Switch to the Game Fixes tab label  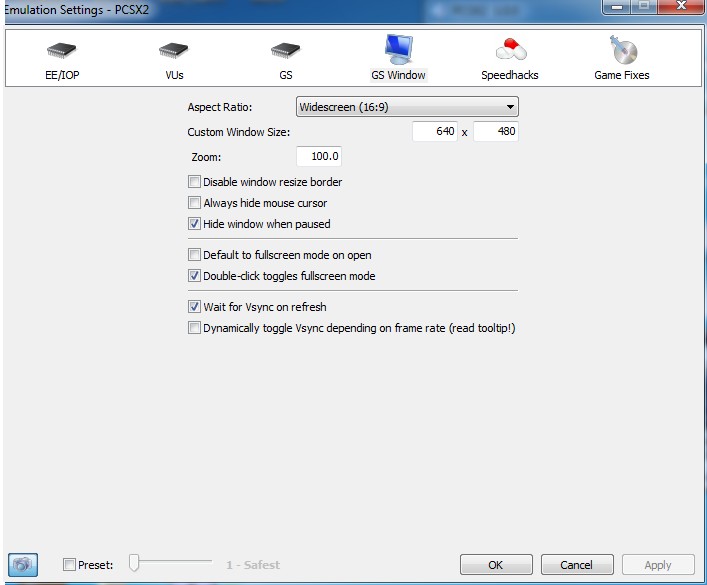click(x=622, y=75)
